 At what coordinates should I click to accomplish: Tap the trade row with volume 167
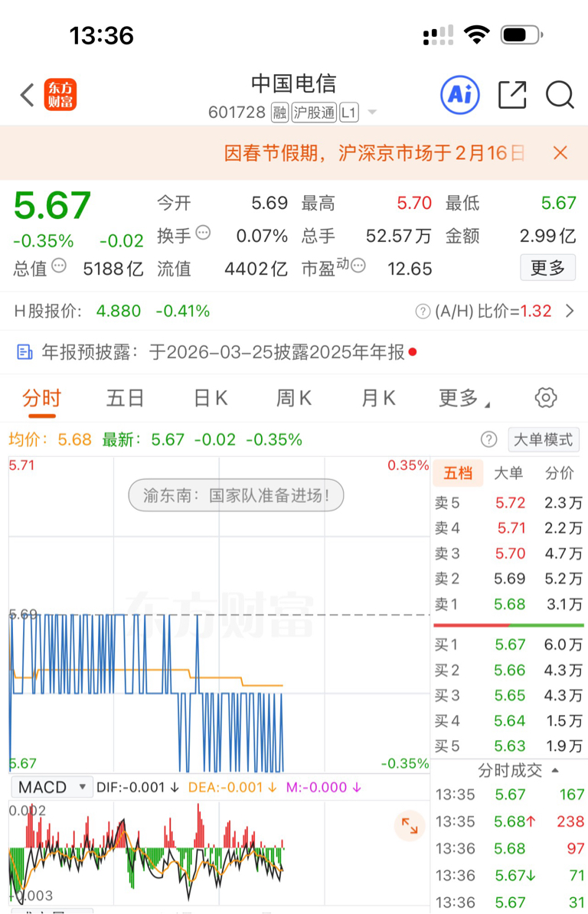[509, 795]
